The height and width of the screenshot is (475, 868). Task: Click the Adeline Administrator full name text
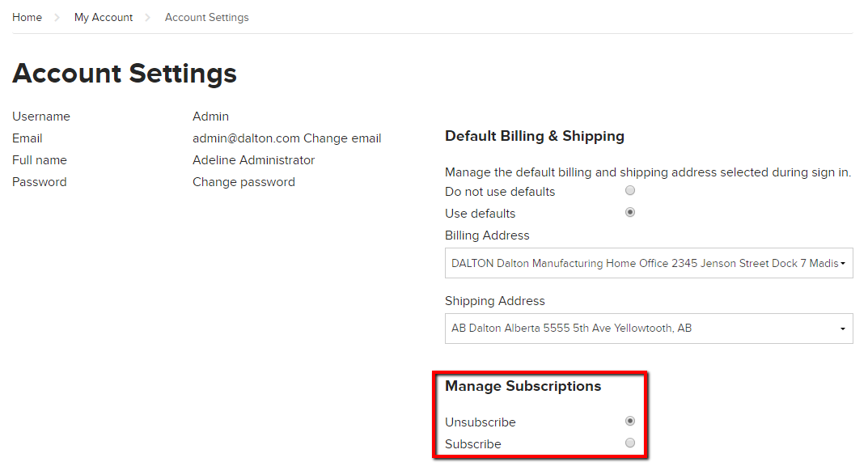click(253, 159)
